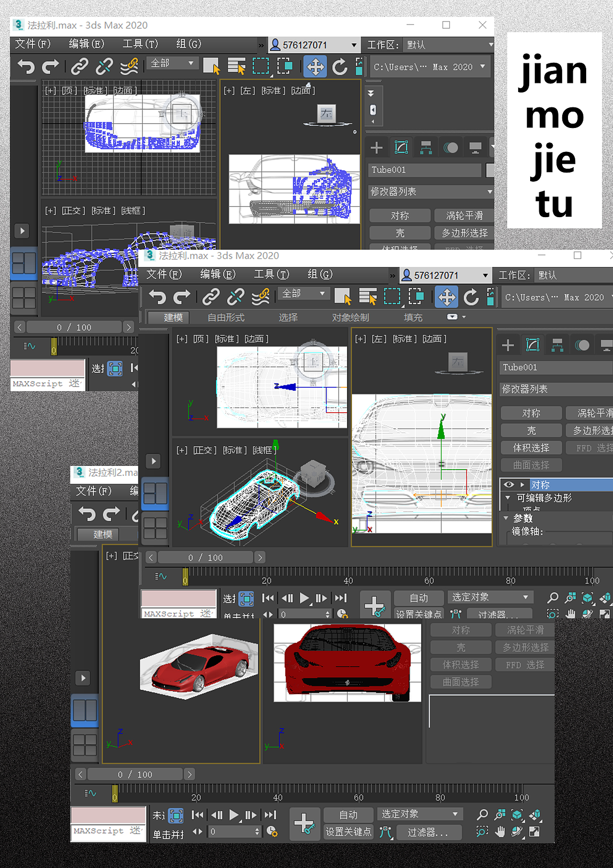Click Zoom Region in the bottom window
This screenshot has width=613, height=868.
point(482,832)
